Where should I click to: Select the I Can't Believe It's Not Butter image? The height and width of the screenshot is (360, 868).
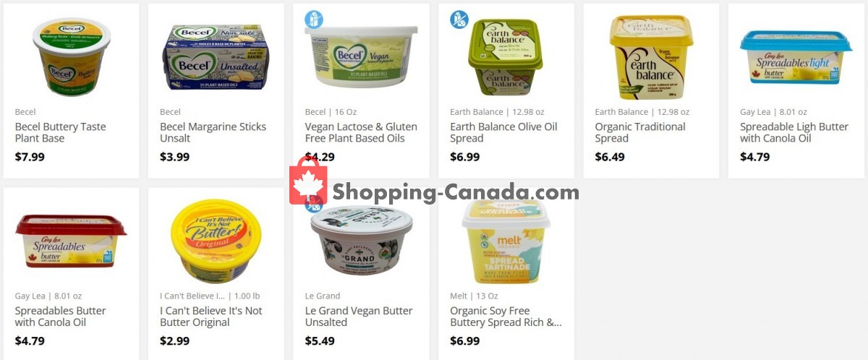coord(216,241)
